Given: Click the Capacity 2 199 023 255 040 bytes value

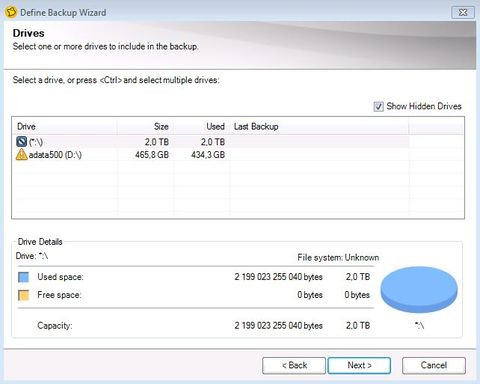Looking at the screenshot, I should pyautogui.click(x=278, y=325).
